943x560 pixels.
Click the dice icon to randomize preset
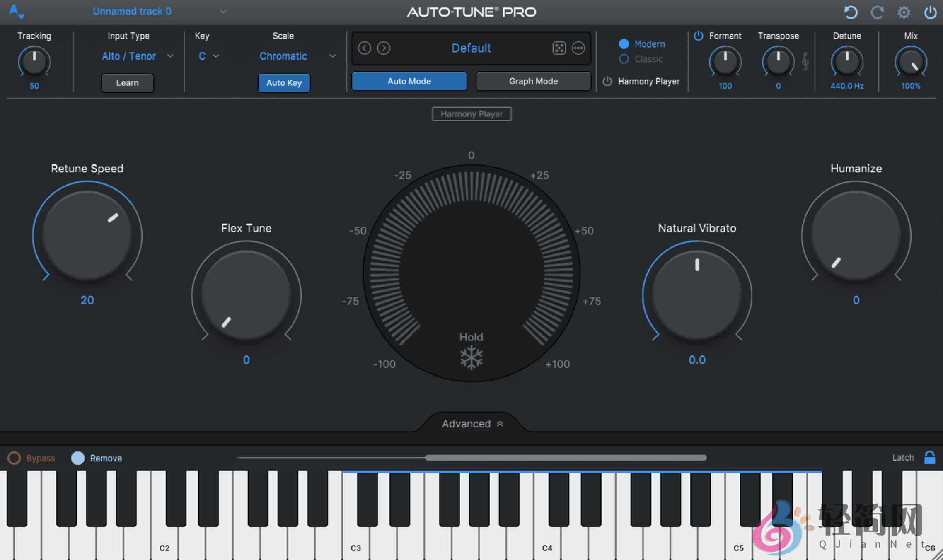(559, 48)
